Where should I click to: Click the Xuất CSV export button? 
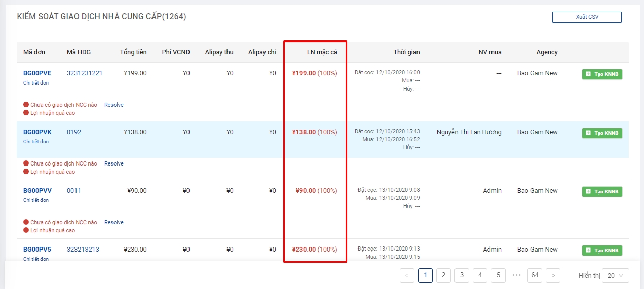point(587,17)
